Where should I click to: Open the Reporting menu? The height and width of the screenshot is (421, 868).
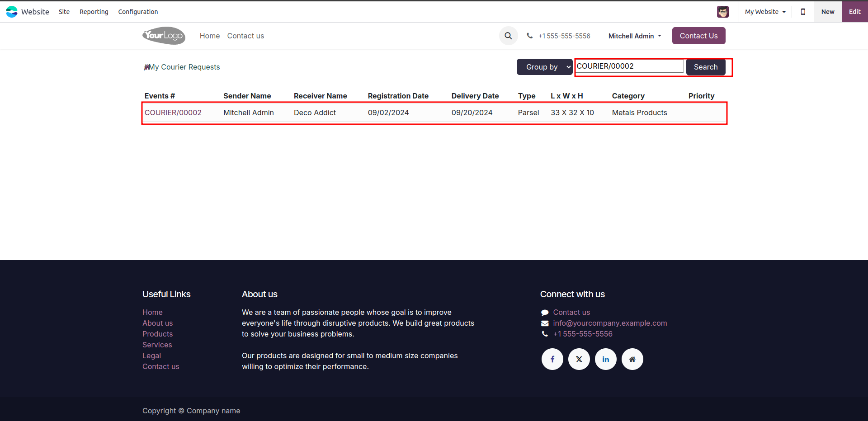(x=94, y=12)
